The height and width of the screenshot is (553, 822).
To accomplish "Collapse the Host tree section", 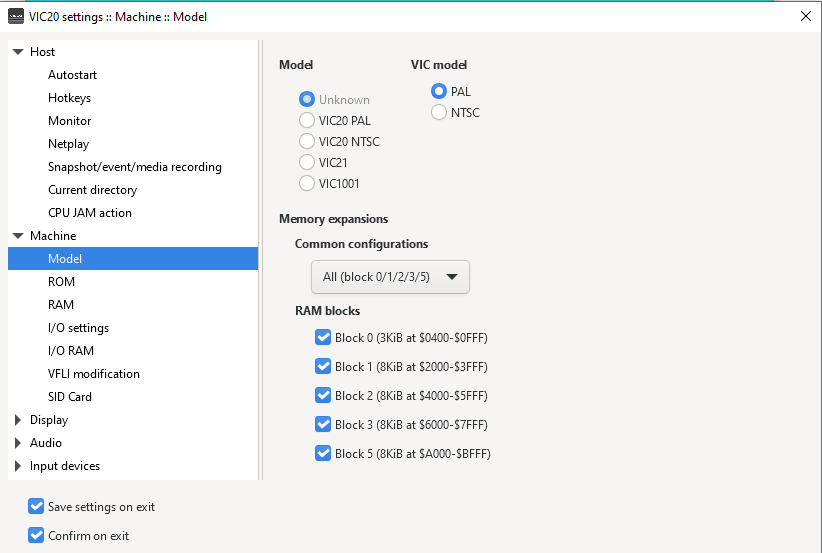I will [x=18, y=52].
